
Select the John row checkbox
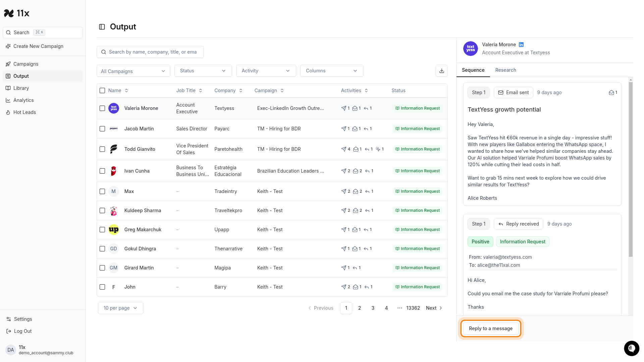[x=102, y=287]
